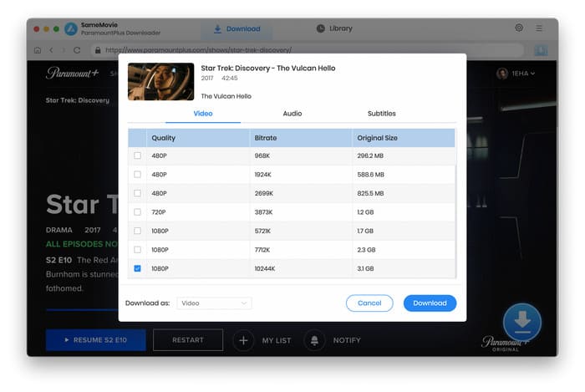Click the hamburger menu icon

[540, 28]
